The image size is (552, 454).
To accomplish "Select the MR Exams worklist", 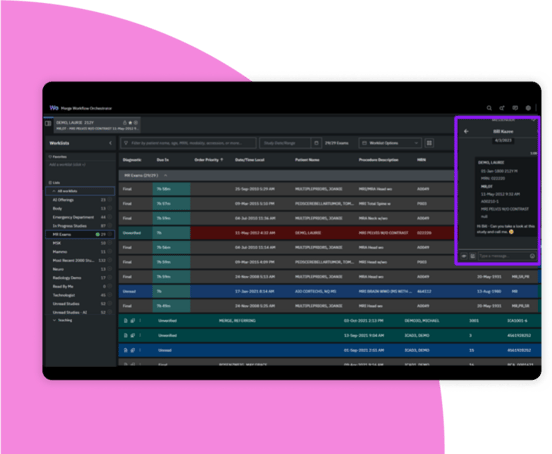I will tap(80, 234).
